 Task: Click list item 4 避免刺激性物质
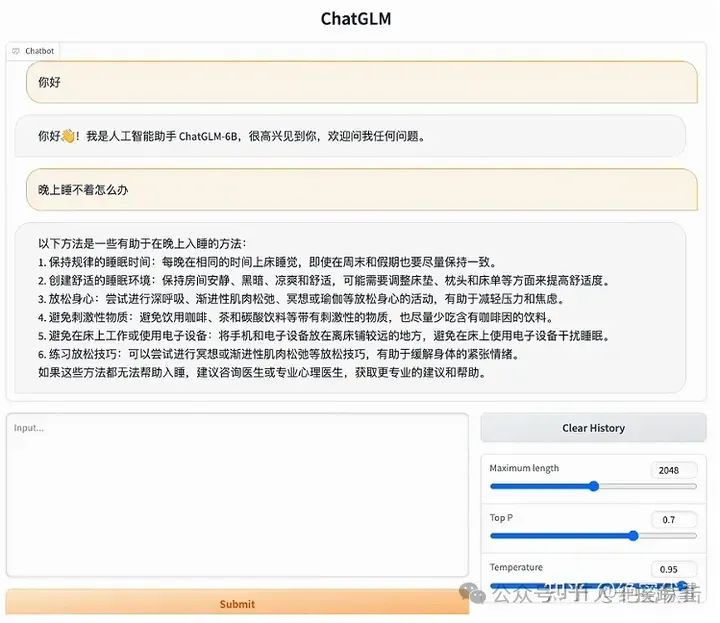click(296, 317)
